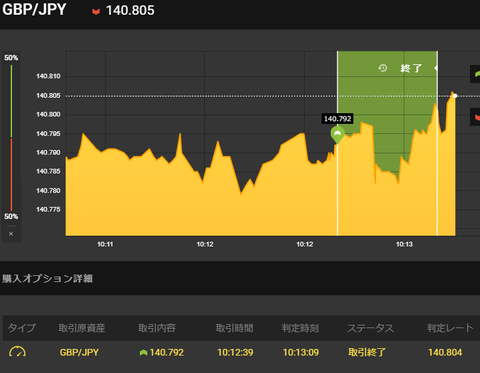The image size is (480, 373).
Task: Click the trade time 10:12:39
Action: tap(235, 352)
